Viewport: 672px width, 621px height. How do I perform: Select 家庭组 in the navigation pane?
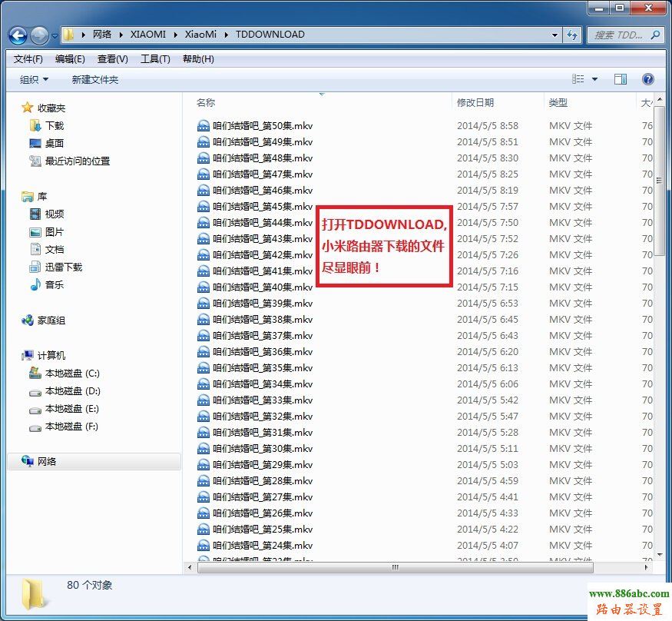[x=51, y=320]
